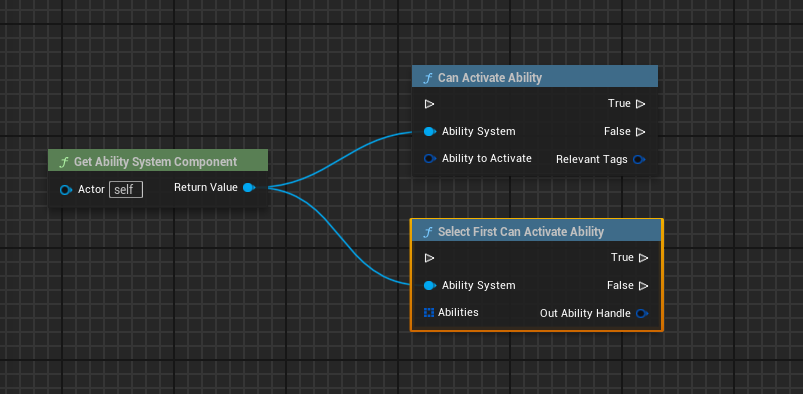Click the Get Ability System Component node title
This screenshot has height=394, width=803.
click(x=155, y=162)
